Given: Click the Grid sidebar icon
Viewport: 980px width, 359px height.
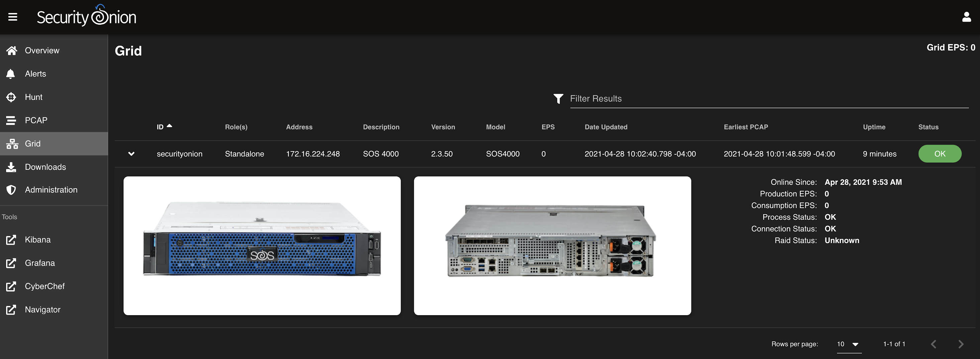Looking at the screenshot, I should (x=11, y=144).
